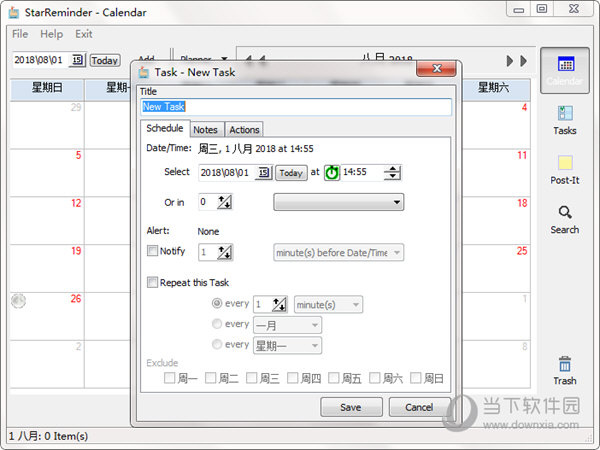Enable the Notify checkbox
The width and height of the screenshot is (600, 450).
coord(152,251)
